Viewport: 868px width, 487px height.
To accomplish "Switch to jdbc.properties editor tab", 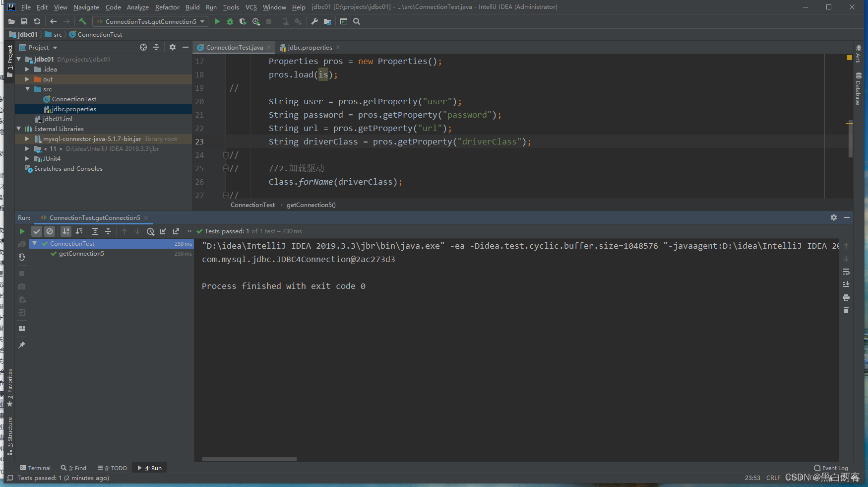I will [x=310, y=47].
